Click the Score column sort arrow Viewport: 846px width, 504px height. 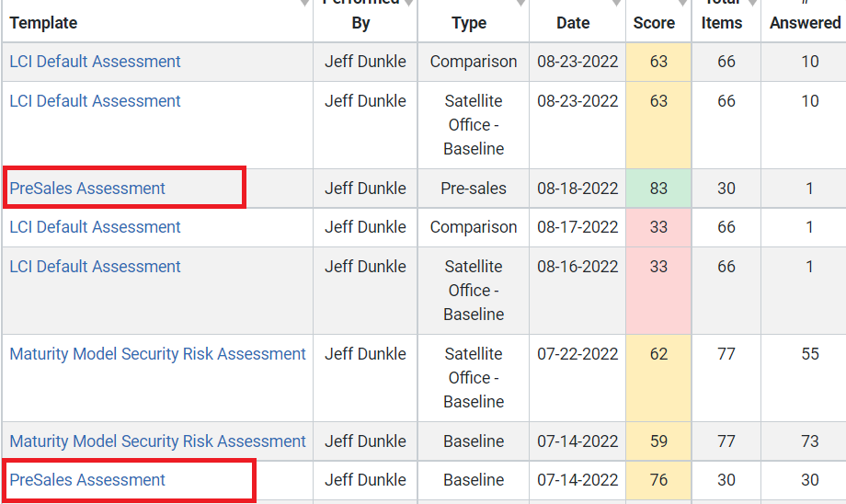[683, 4]
